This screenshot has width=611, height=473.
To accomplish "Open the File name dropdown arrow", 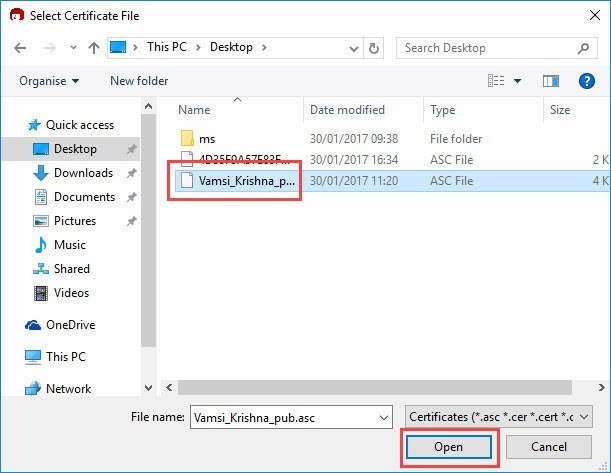I will tap(384, 418).
